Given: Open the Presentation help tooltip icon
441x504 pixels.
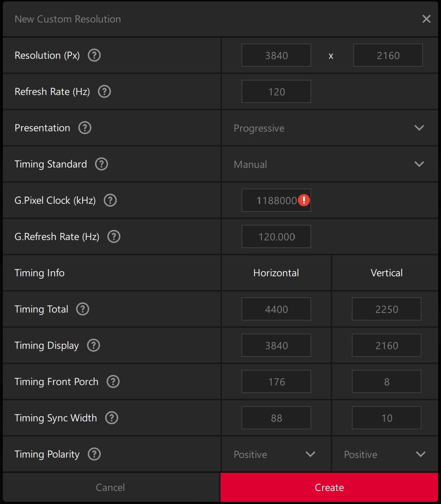Looking at the screenshot, I should point(85,128).
